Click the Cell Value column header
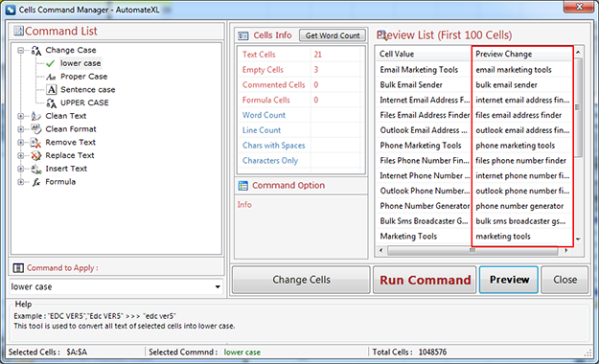 pyautogui.click(x=424, y=54)
